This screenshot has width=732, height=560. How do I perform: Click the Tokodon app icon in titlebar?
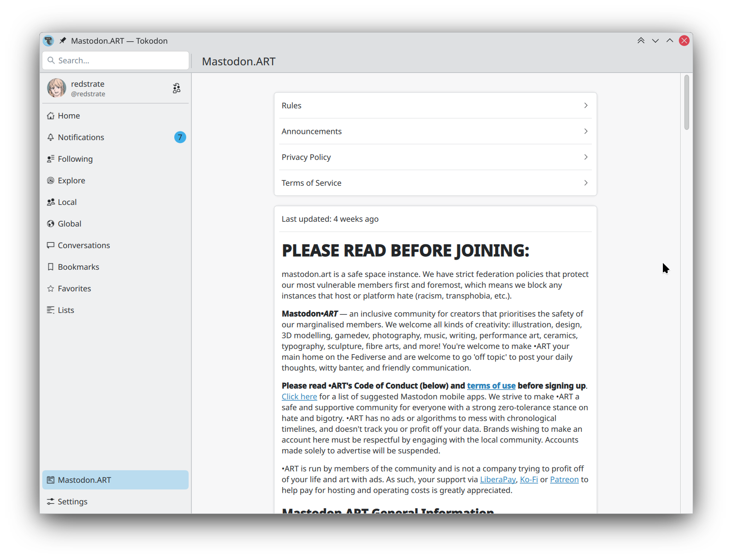[x=48, y=41]
